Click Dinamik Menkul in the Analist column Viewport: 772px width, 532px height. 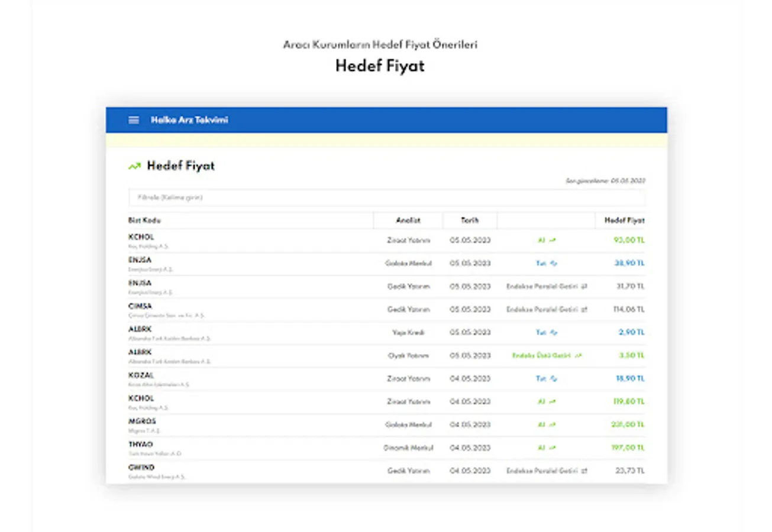tap(408, 448)
